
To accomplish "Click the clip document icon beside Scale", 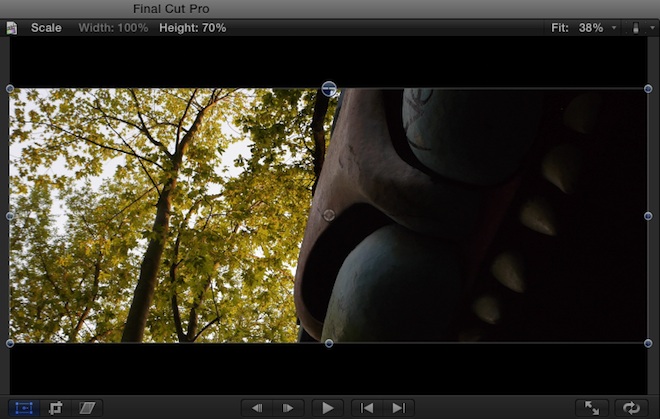I will 12,28.
